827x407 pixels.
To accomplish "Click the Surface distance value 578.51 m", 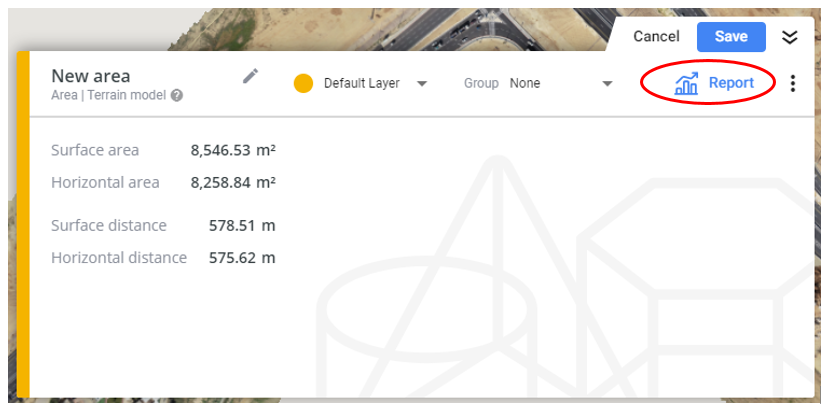I will click(x=242, y=226).
